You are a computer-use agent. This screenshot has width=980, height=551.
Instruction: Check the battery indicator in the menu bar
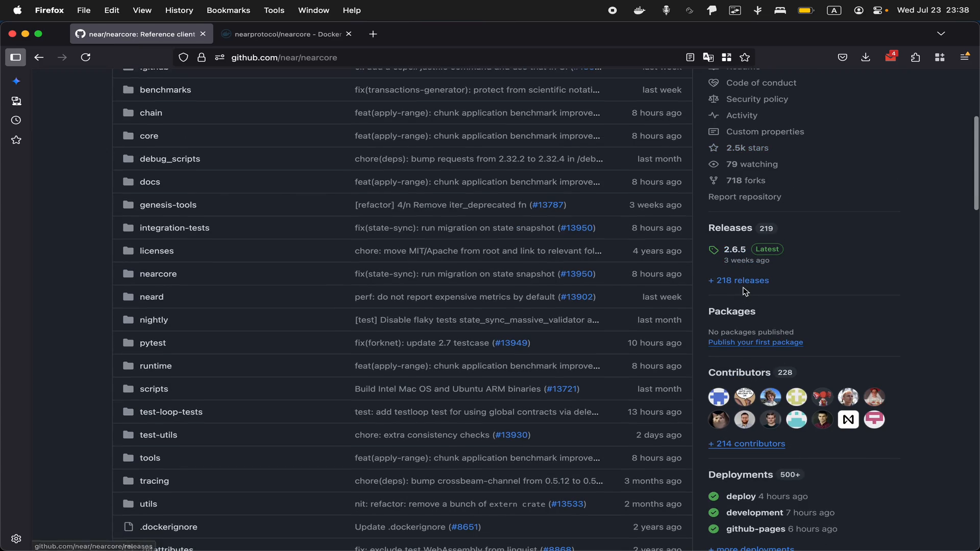click(806, 10)
